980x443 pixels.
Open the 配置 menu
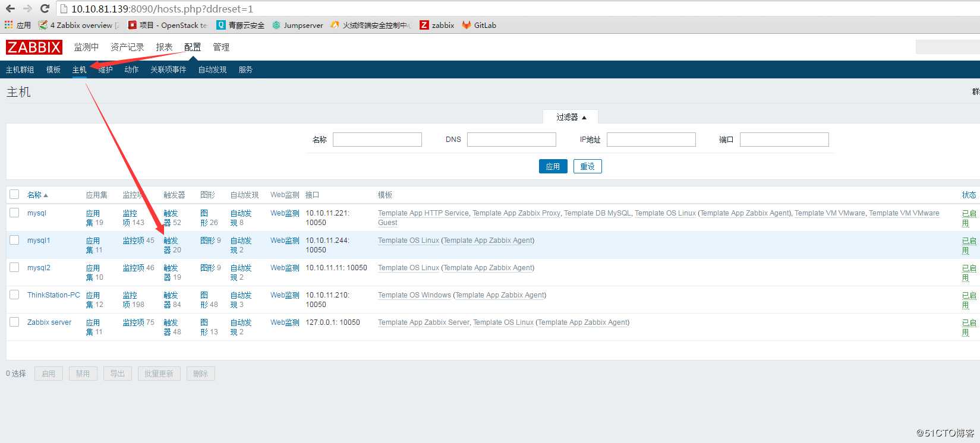click(x=193, y=47)
